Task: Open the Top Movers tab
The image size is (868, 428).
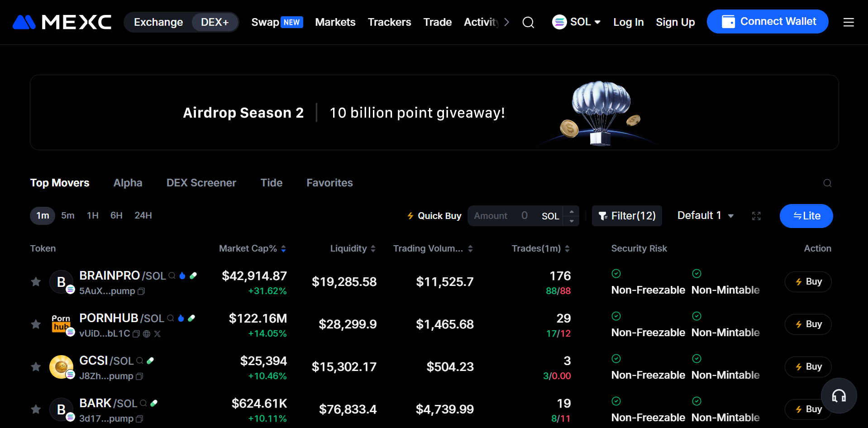Action: click(x=60, y=183)
